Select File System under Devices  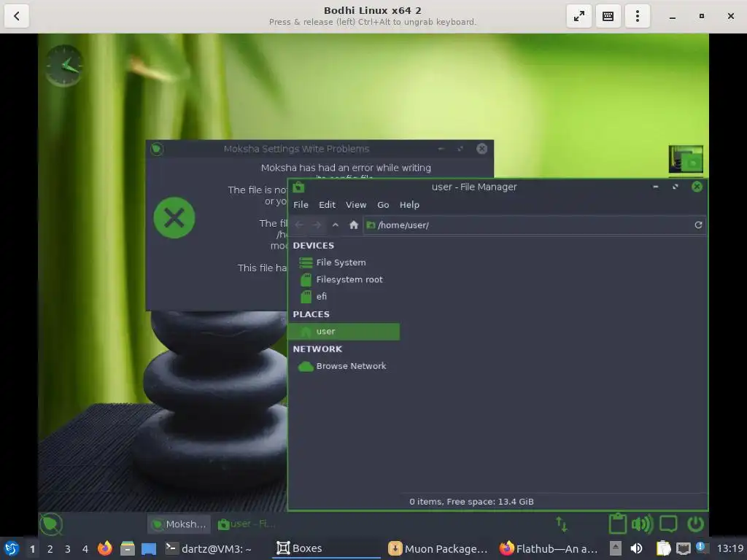[344, 262]
